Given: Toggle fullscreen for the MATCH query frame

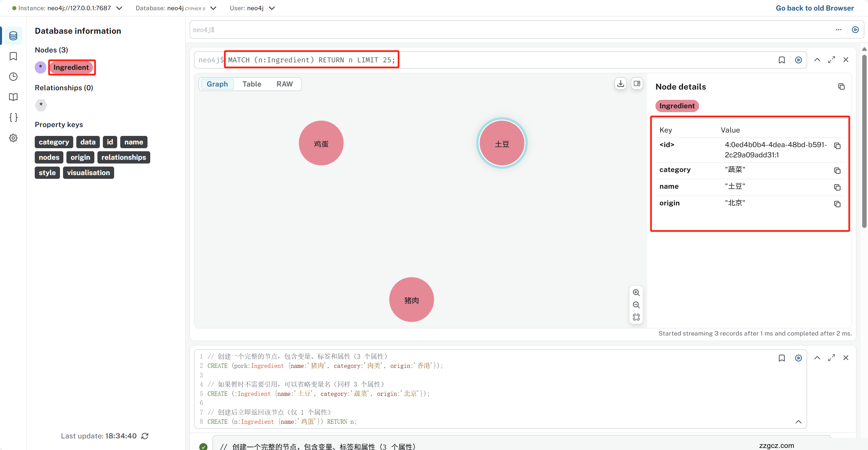Looking at the screenshot, I should [831, 60].
